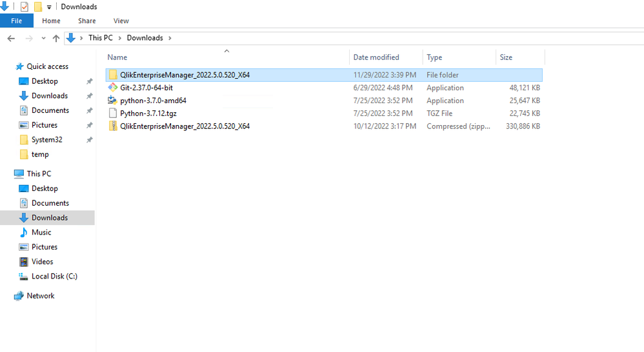Click the pin icon next to Desktop

click(x=89, y=81)
